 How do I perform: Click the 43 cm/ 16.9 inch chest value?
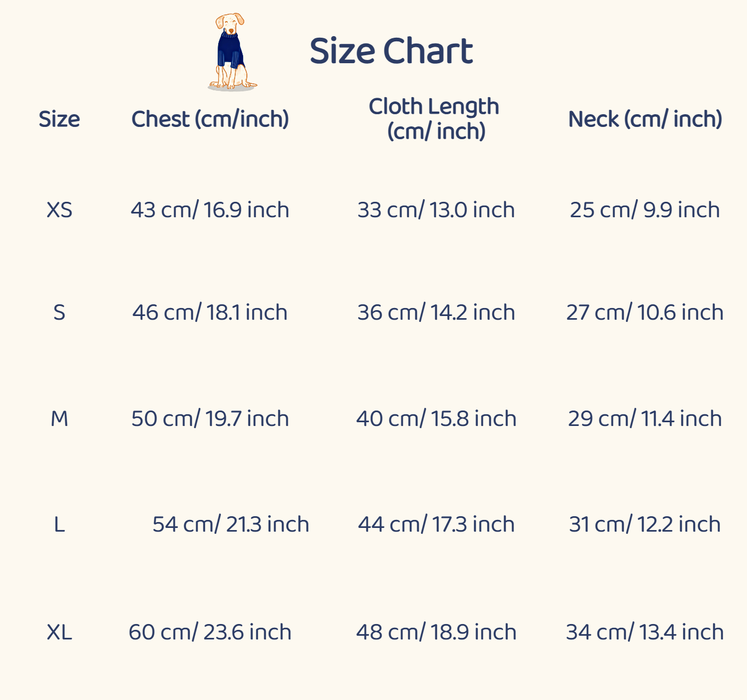tap(210, 210)
